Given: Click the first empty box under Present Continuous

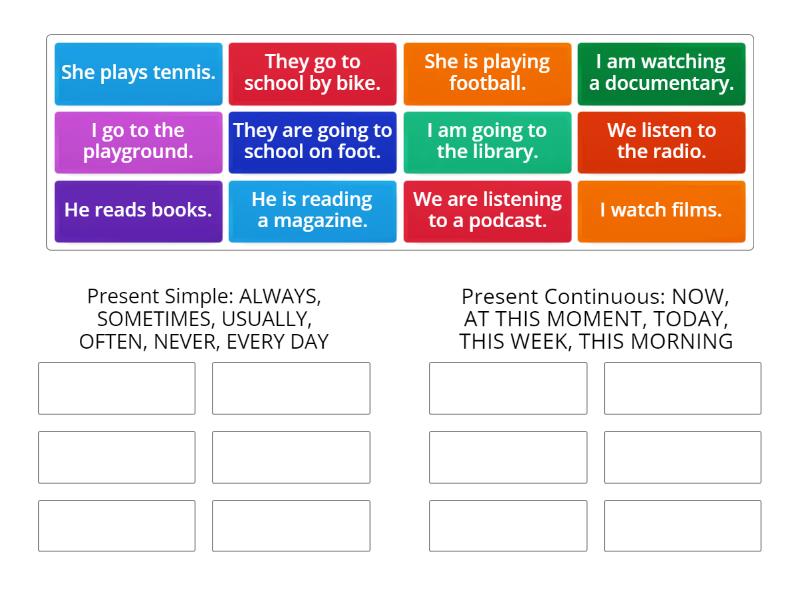Looking at the screenshot, I should coord(508,388).
